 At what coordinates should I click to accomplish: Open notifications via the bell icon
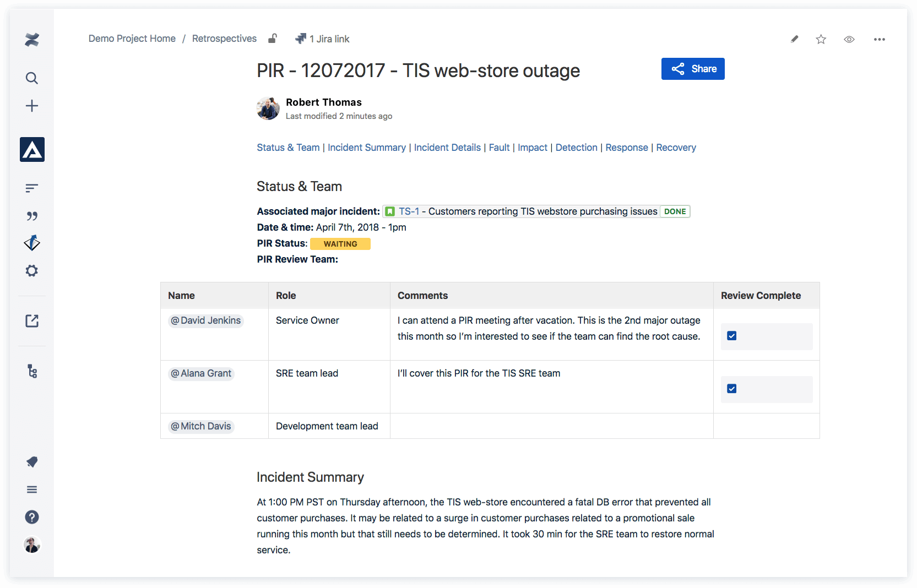(32, 462)
